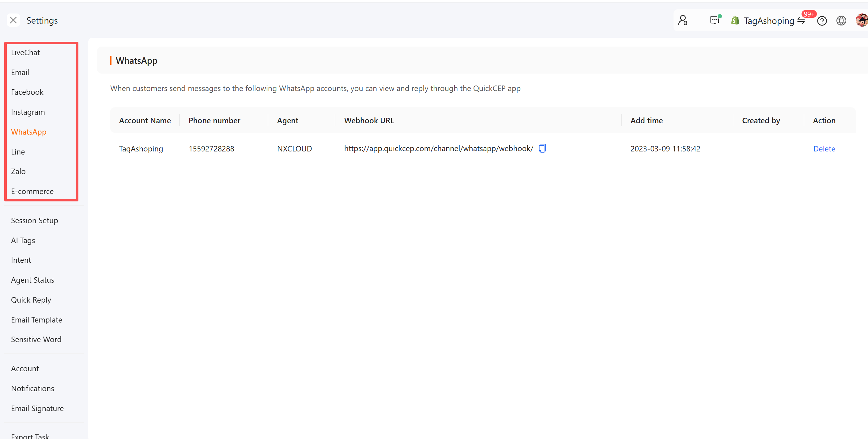Delete the TagAshoping WhatsApp account
Viewport: 868px width, 439px height.
tap(824, 149)
